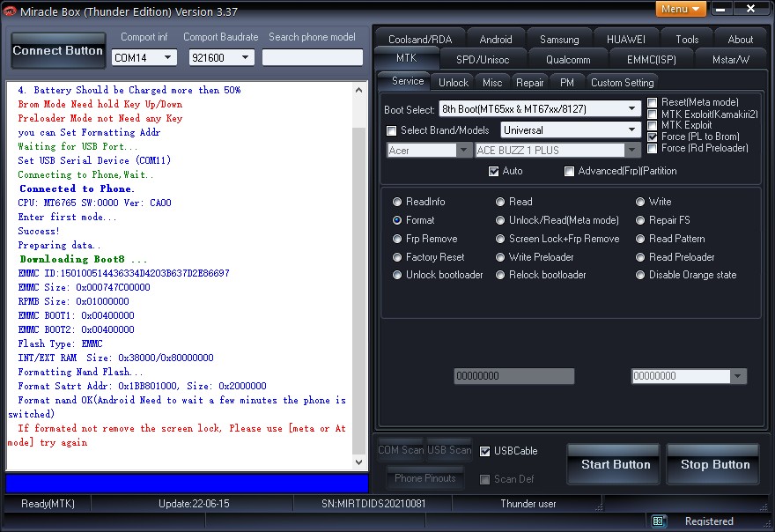Select the Service sub-tab
The width and height of the screenshot is (775, 532).
point(407,81)
